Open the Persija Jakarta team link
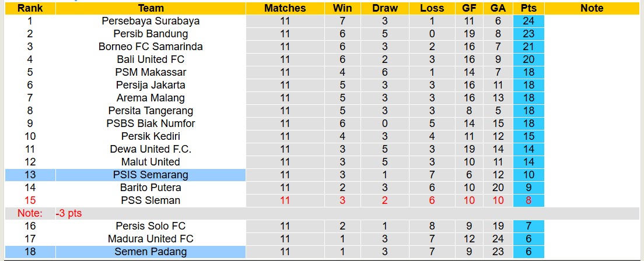This screenshot has height=261, width=644. [x=150, y=85]
